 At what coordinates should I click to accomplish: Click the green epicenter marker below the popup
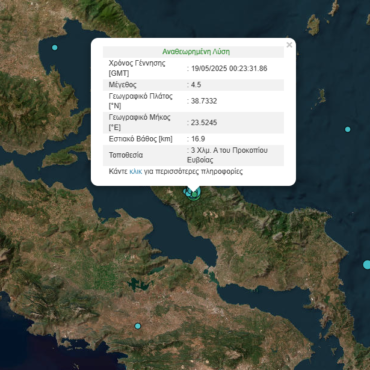pos(194,194)
